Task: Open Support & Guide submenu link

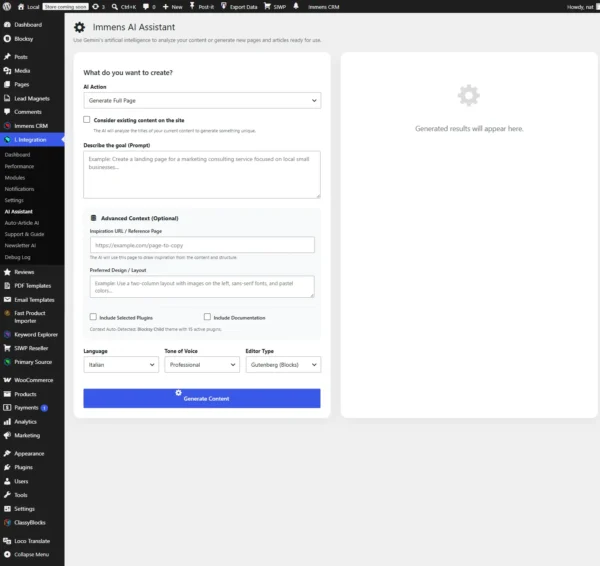Action: tap(24, 234)
